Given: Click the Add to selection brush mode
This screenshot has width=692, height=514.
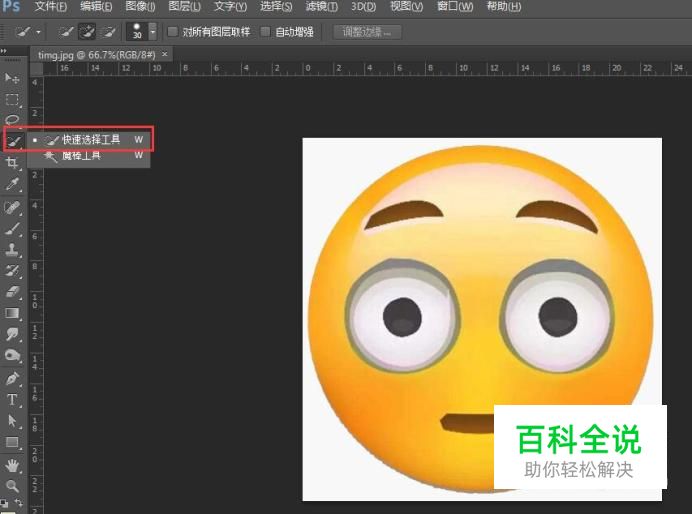Looking at the screenshot, I should click(86, 32).
